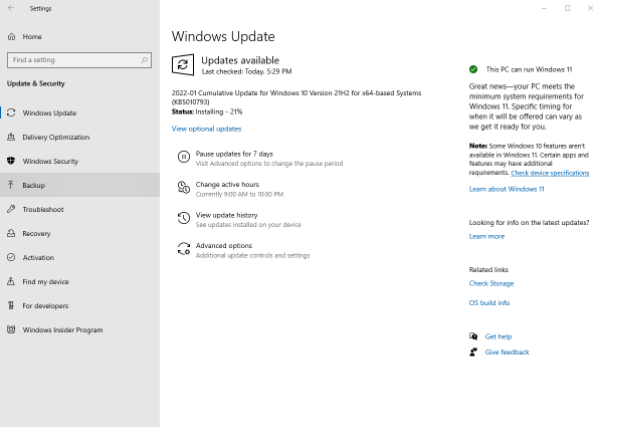Viewport: 620px width, 427px height.
Task: Open Learn about Windows 11 link
Action: click(x=507, y=189)
